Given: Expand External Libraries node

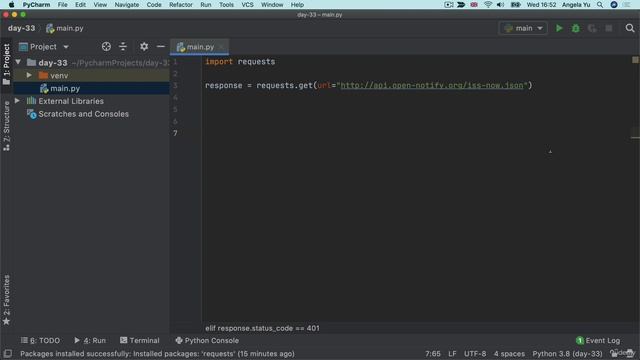Looking at the screenshot, I should [x=17, y=100].
